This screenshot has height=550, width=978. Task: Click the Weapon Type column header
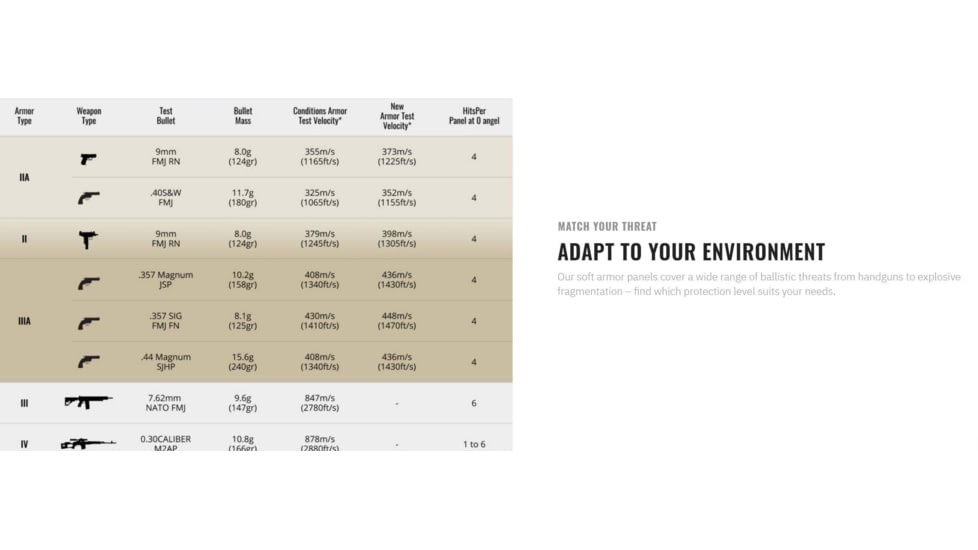[88, 116]
